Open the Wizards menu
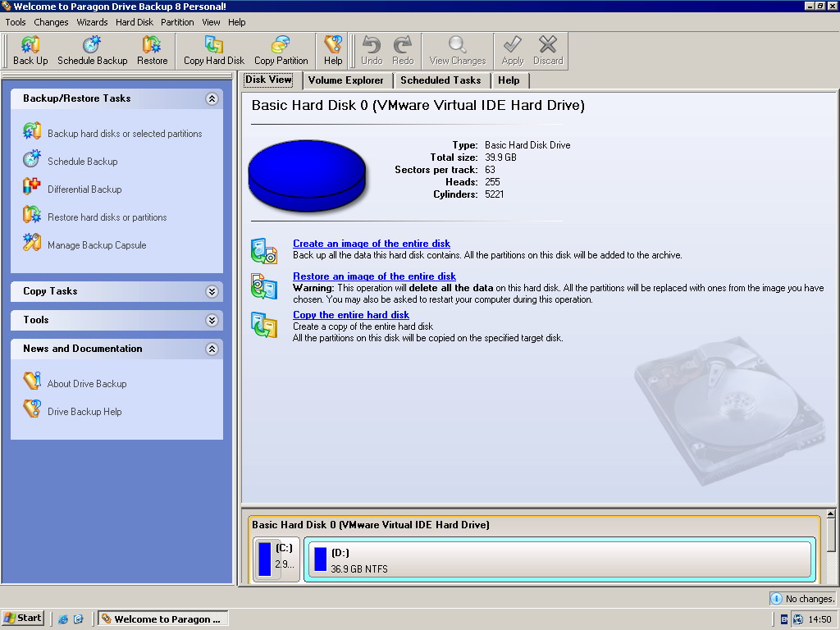Viewport: 840px width, 630px height. pyautogui.click(x=92, y=22)
